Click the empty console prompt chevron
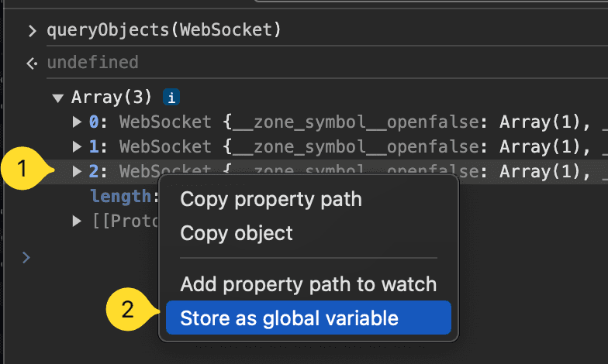This screenshot has width=608, height=364. [x=26, y=256]
